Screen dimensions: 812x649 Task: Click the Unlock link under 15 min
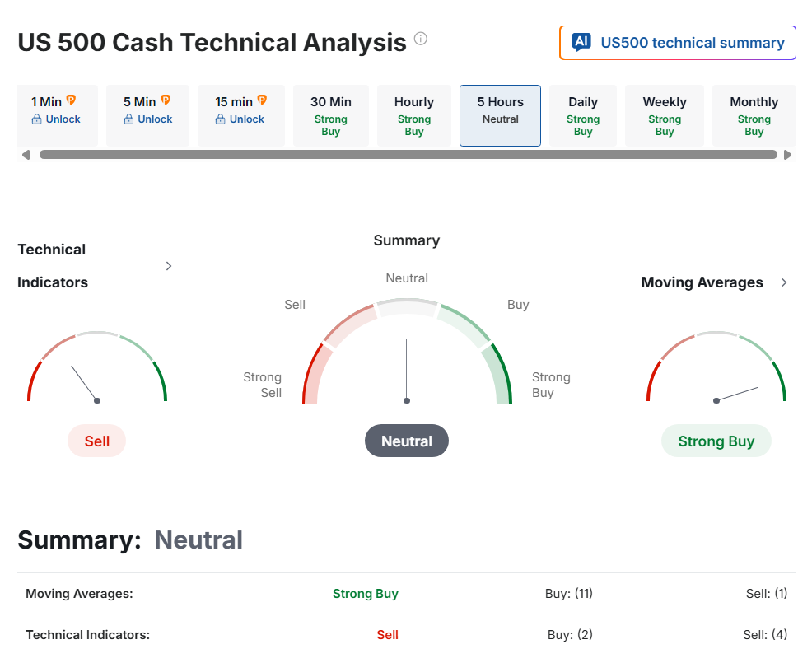pos(247,119)
